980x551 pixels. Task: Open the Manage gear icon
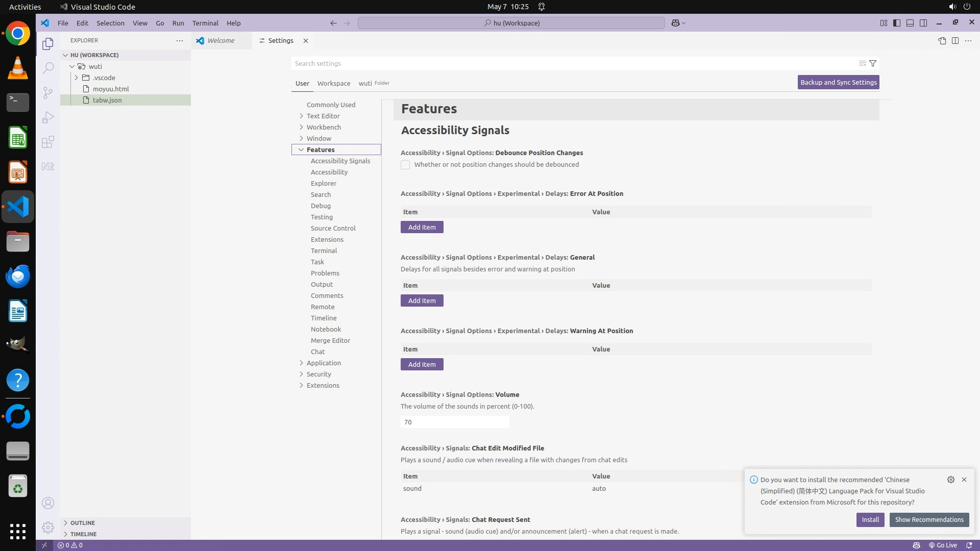[48, 527]
